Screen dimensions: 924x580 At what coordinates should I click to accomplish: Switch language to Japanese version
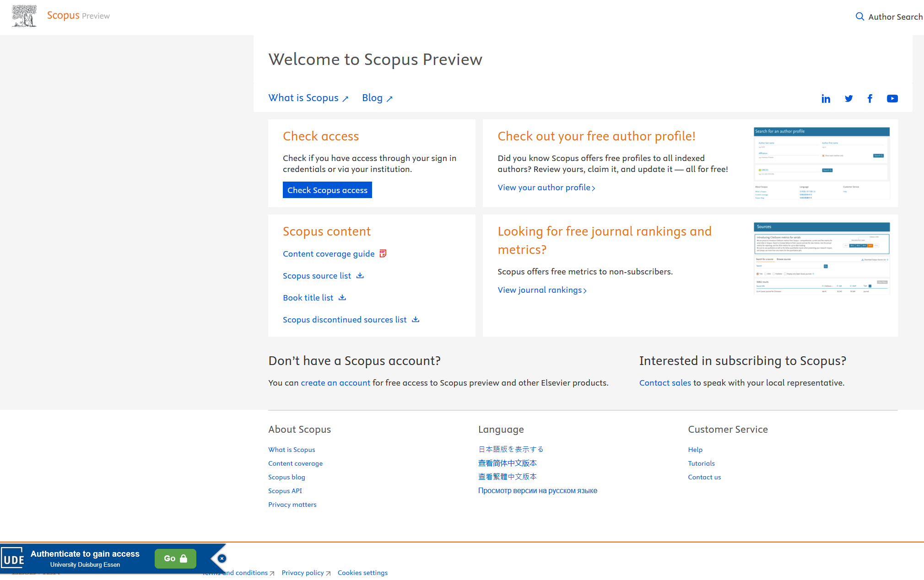point(510,449)
